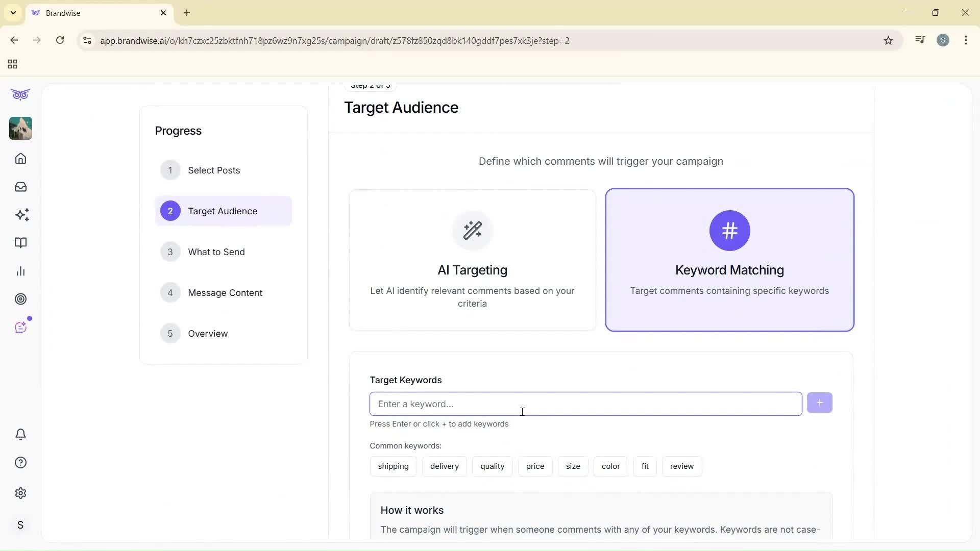
Task: Open Chrome's three-dot menu
Action: pyautogui.click(x=966, y=40)
